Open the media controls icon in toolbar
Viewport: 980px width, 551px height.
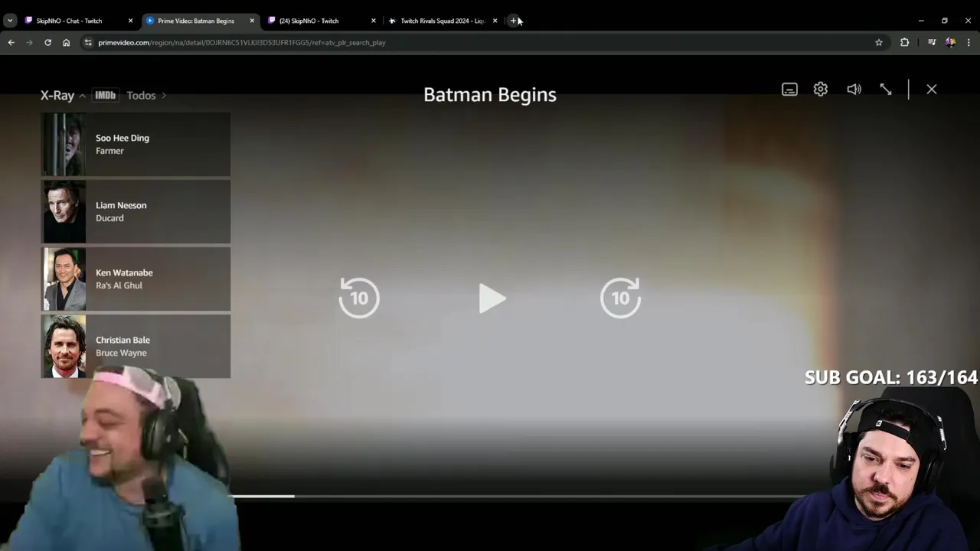coord(932,43)
